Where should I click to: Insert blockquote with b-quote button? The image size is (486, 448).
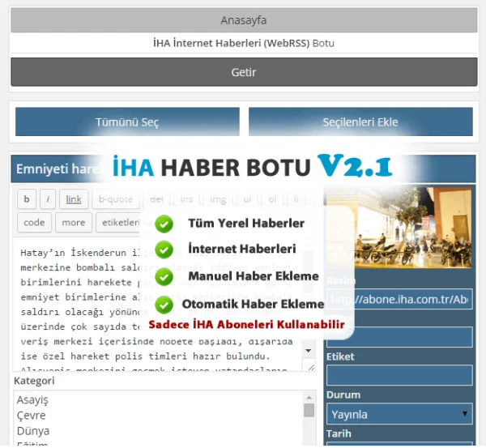tap(116, 199)
